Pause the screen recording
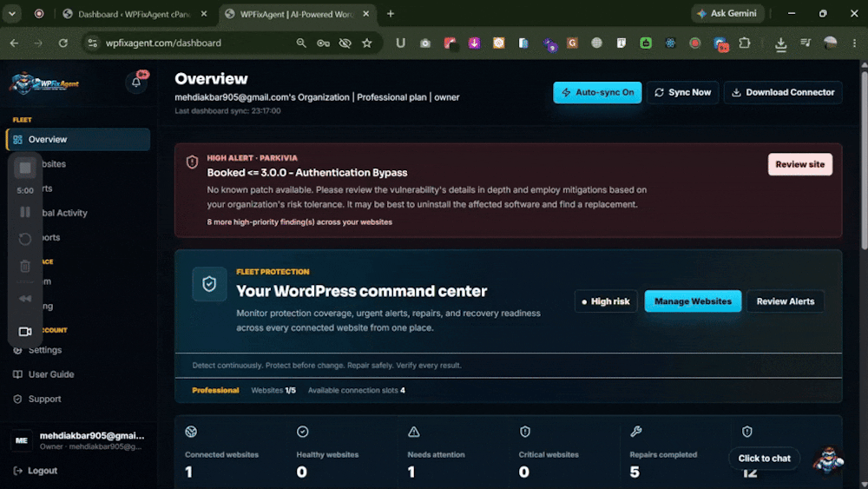The width and height of the screenshot is (868, 489). click(x=25, y=212)
